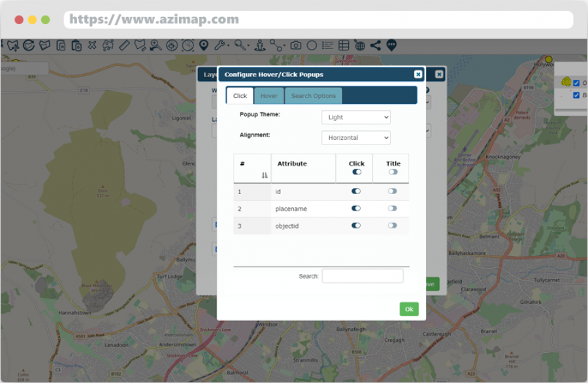This screenshot has width=588, height=383.
Task: Click the full extent globe icon
Action: tap(188, 46)
